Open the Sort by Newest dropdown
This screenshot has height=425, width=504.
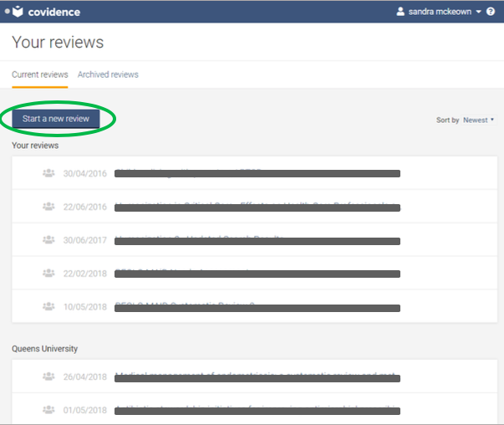tap(478, 120)
